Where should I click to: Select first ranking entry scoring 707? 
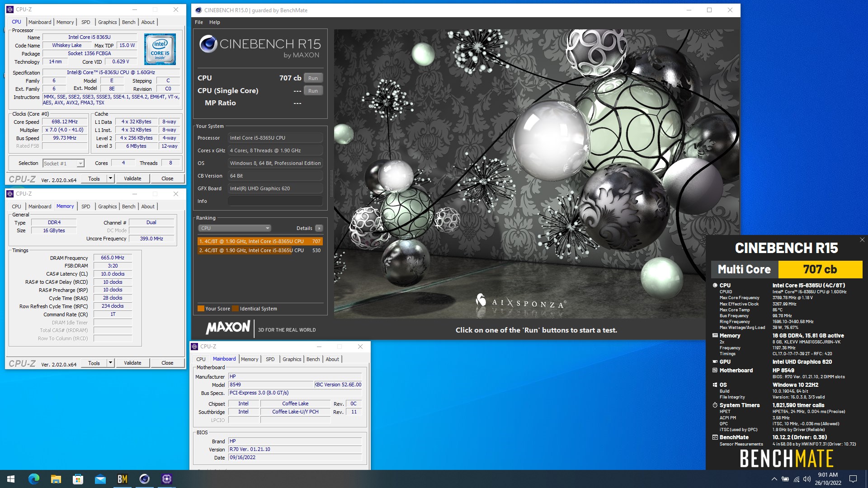pyautogui.click(x=260, y=241)
